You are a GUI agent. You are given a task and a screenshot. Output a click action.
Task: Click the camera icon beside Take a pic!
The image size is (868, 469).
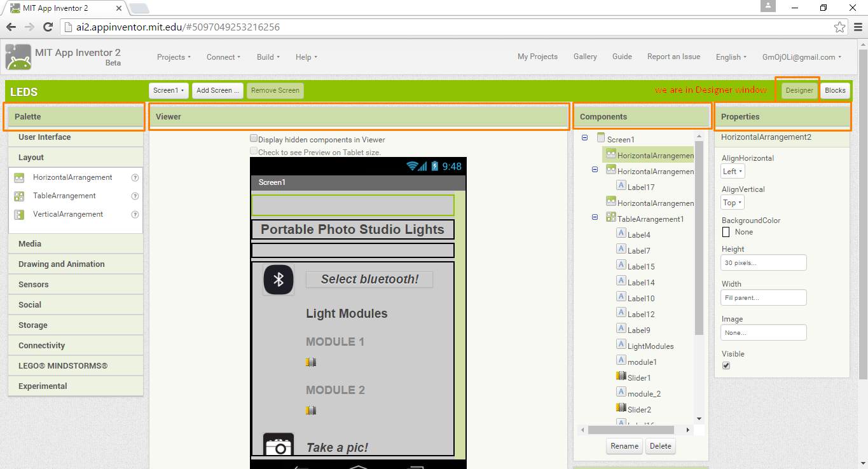(x=279, y=445)
